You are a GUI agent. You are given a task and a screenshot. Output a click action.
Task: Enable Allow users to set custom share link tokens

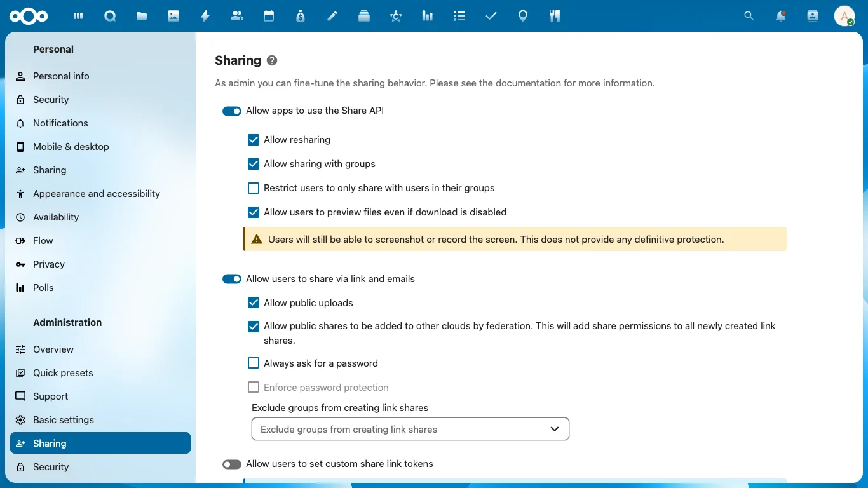(232, 464)
